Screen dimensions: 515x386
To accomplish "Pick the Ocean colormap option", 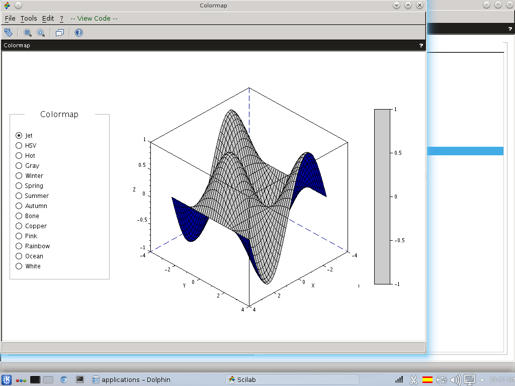I will (19, 256).
